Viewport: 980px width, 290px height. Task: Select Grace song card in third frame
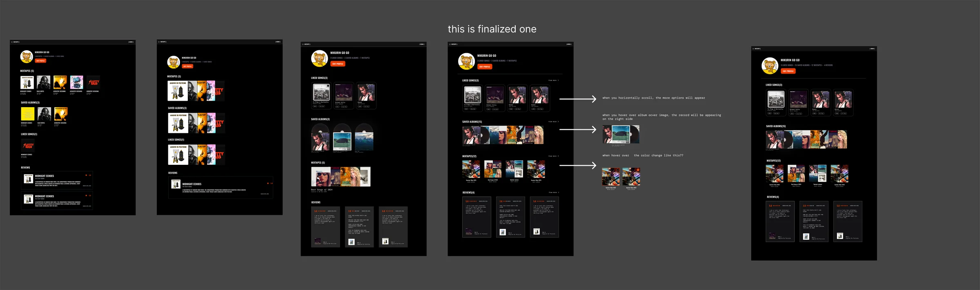366,95
